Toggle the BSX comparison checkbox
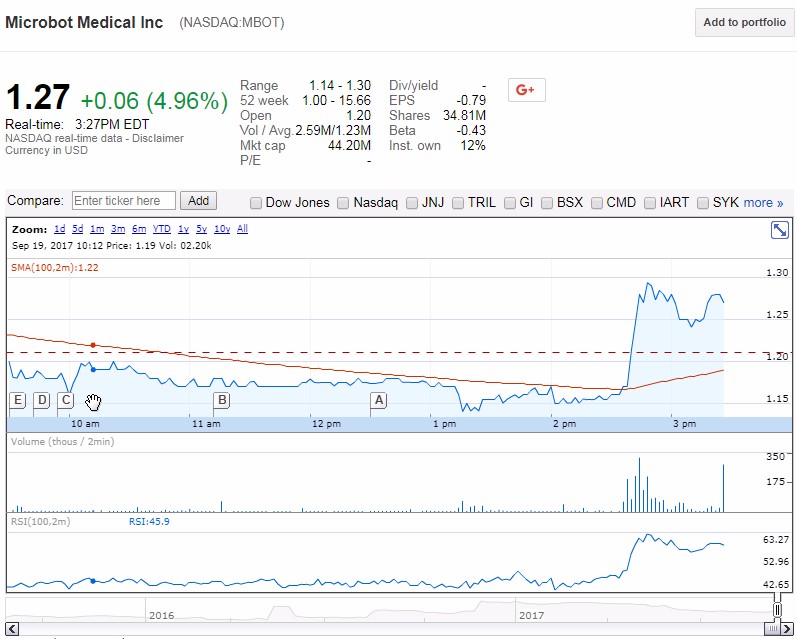The width and height of the screenshot is (797, 639). click(546, 203)
